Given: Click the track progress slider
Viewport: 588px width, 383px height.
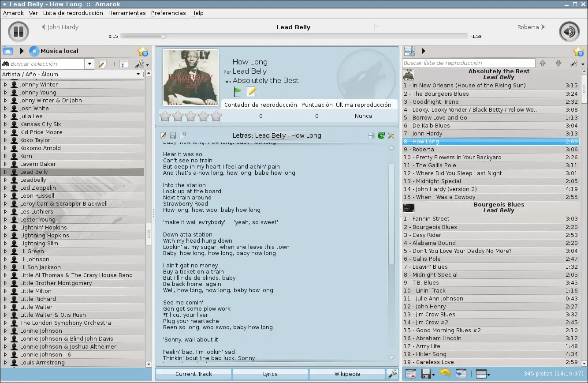Looking at the screenshot, I should (294, 36).
